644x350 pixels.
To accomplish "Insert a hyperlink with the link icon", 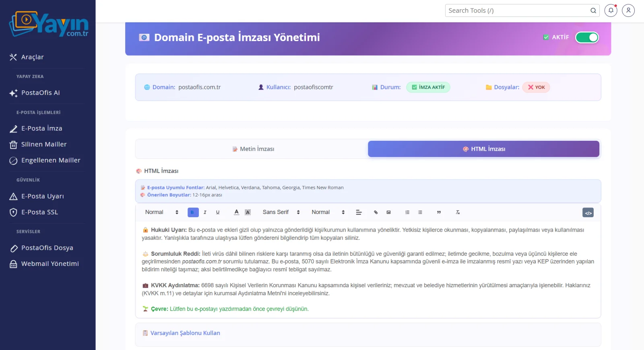I will (376, 212).
